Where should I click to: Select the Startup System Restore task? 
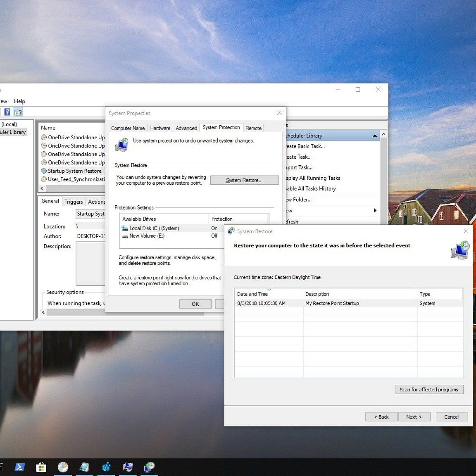pos(74,171)
